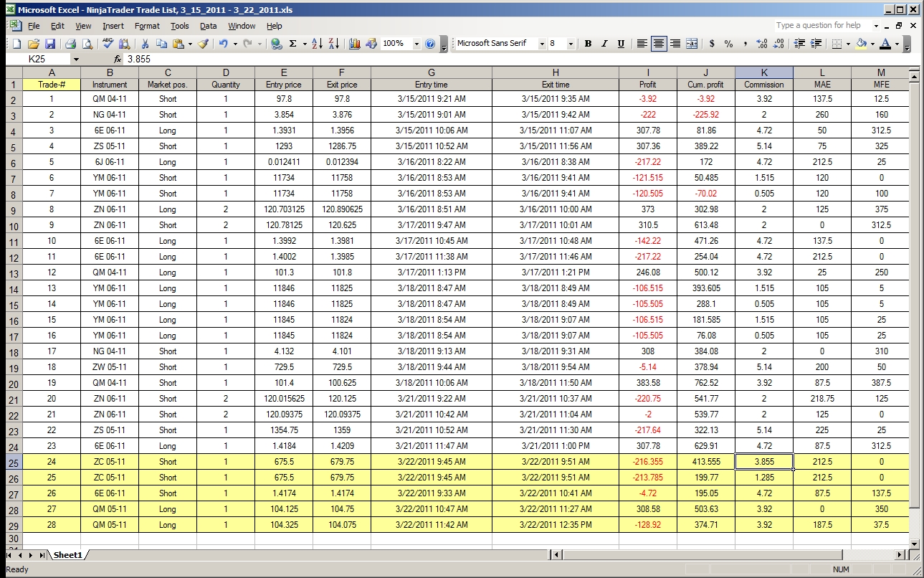Select column K header

tap(764, 72)
